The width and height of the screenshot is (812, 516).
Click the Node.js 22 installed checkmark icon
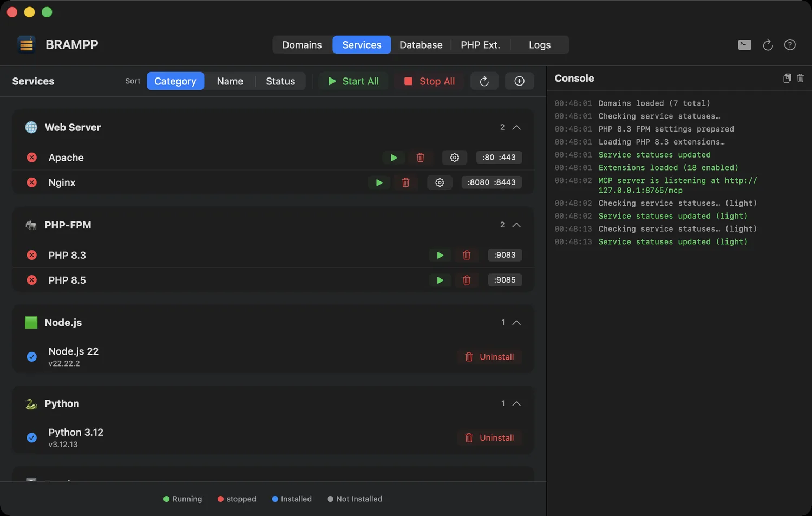click(x=32, y=357)
